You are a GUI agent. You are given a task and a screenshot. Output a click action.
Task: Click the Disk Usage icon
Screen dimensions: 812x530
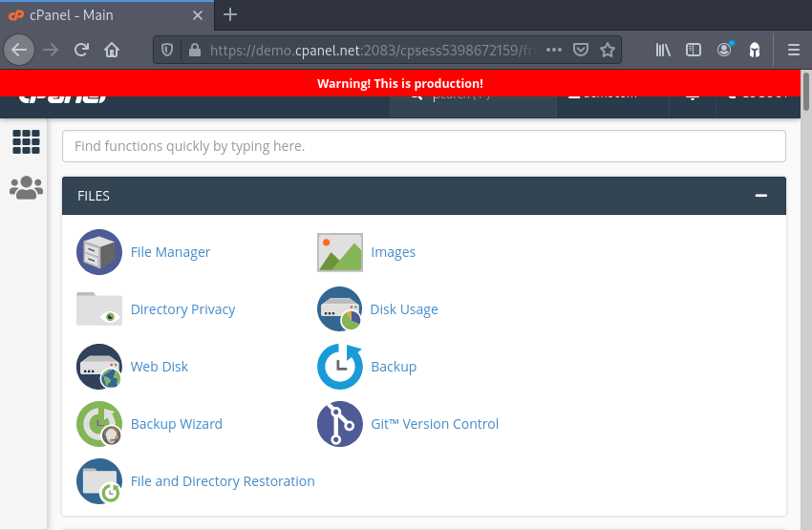coord(340,309)
